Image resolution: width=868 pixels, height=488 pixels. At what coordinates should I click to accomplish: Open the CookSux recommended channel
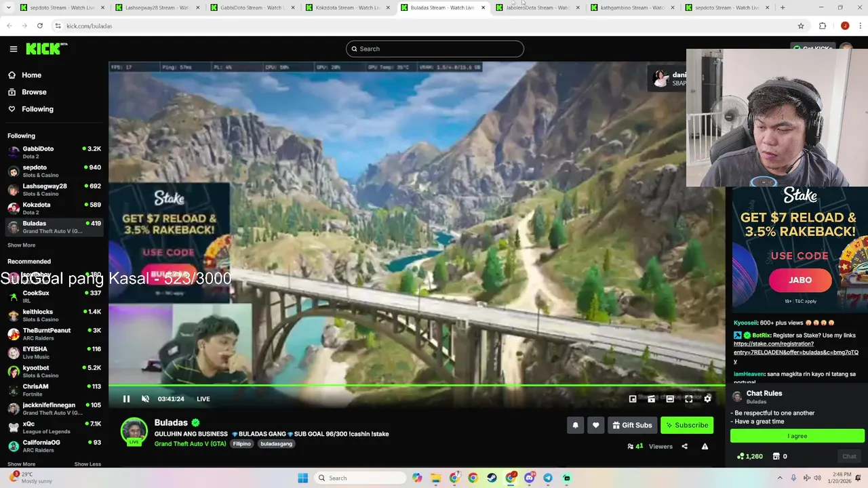click(x=54, y=297)
